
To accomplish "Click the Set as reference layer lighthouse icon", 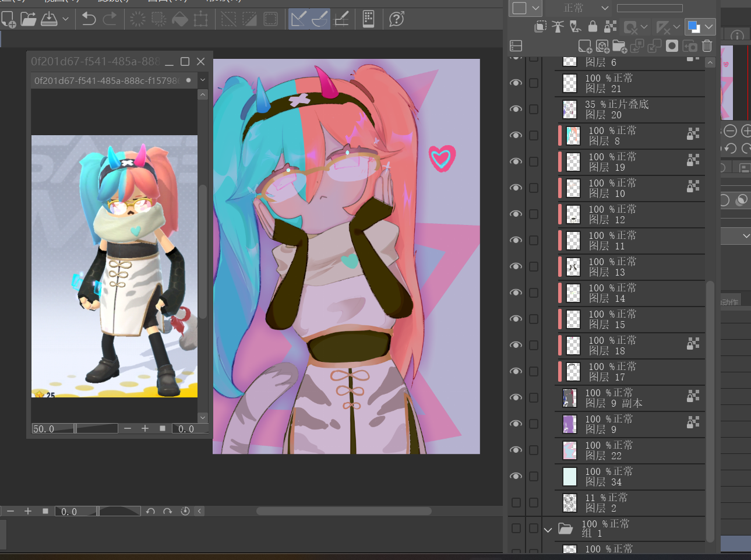I will click(x=558, y=26).
